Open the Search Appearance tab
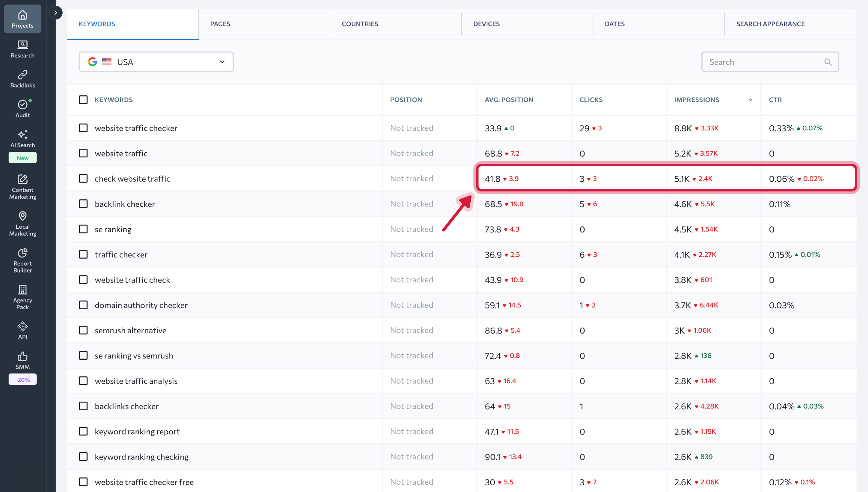This screenshot has height=492, width=868. pos(770,24)
